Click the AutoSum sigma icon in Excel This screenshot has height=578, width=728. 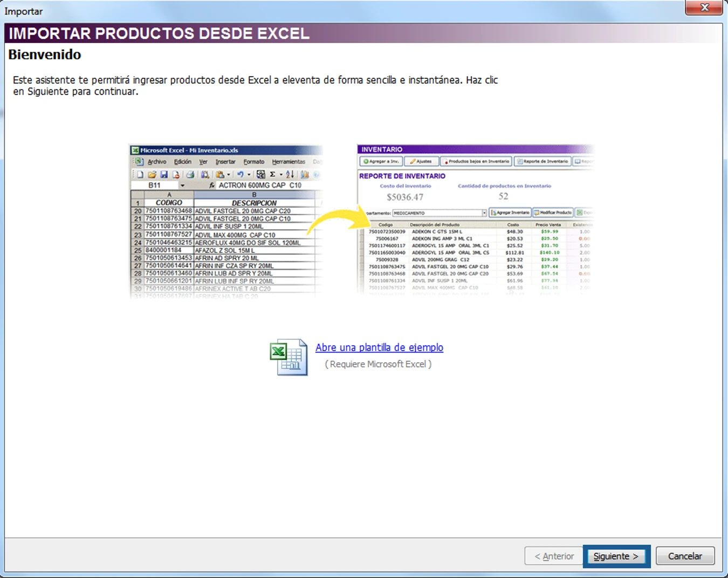271,174
